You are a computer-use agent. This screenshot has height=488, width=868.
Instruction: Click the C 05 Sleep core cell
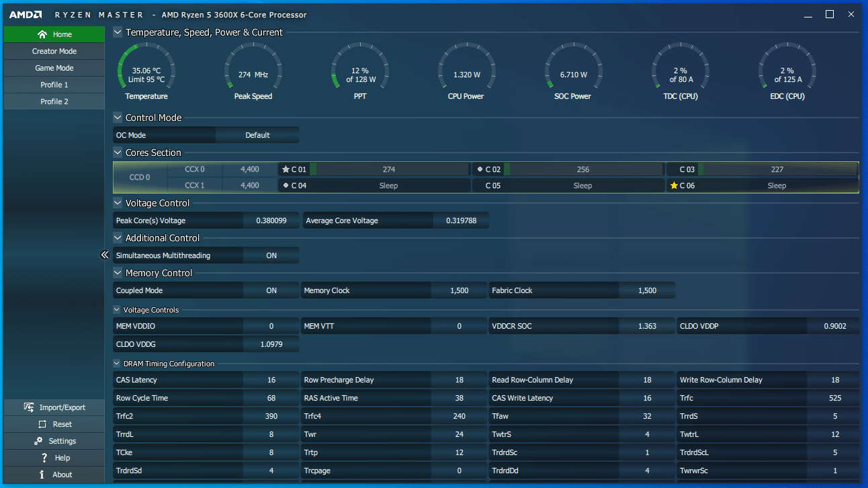(x=568, y=186)
